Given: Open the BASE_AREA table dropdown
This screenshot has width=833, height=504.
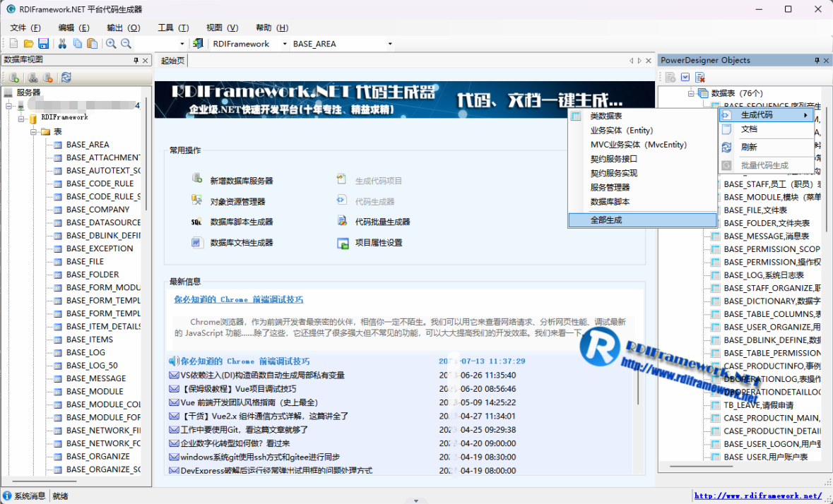Looking at the screenshot, I should pos(389,44).
